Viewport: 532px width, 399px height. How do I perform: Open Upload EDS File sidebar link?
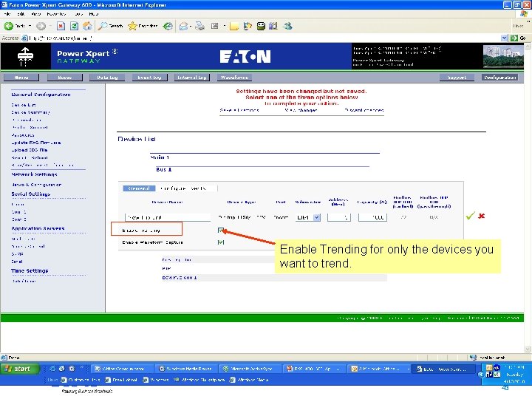(x=29, y=150)
